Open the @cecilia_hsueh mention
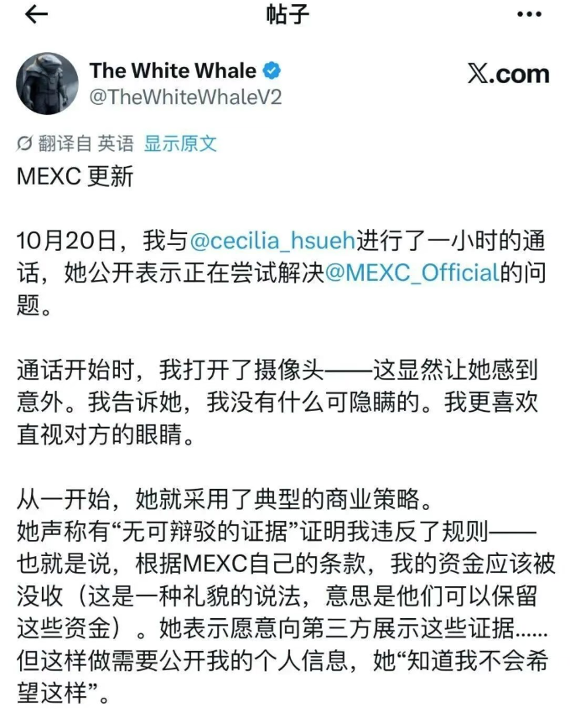 point(272,241)
